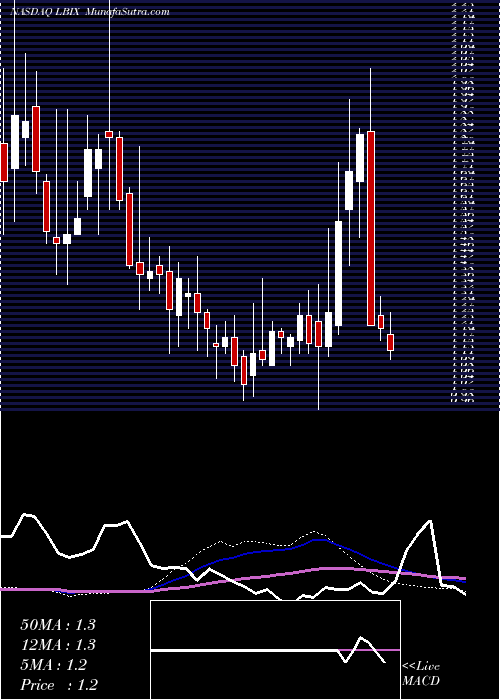The image size is (500, 700).
Task: Select the 12MA : 1.3 legend label
Action: click(x=58, y=645)
